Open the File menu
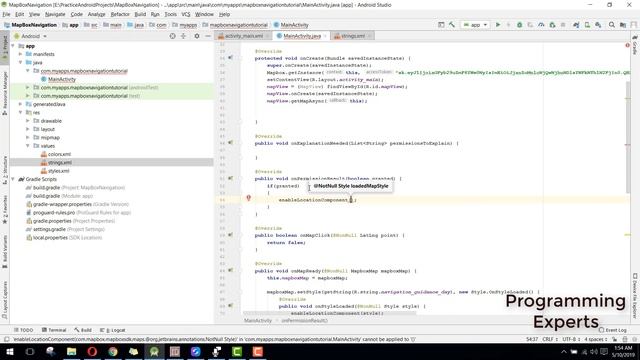 pyautogui.click(x=7, y=14)
